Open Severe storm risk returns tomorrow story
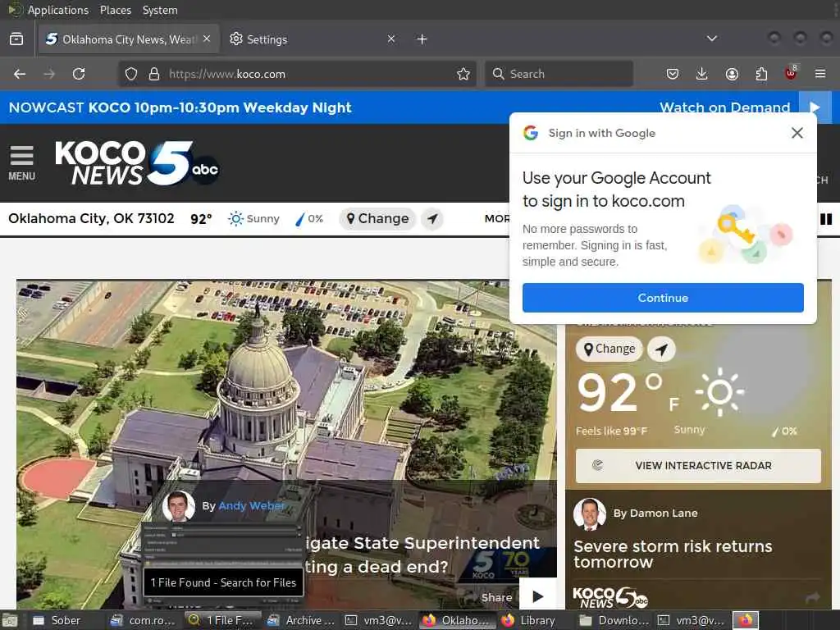Viewport: 840px width, 630px height. [673, 554]
